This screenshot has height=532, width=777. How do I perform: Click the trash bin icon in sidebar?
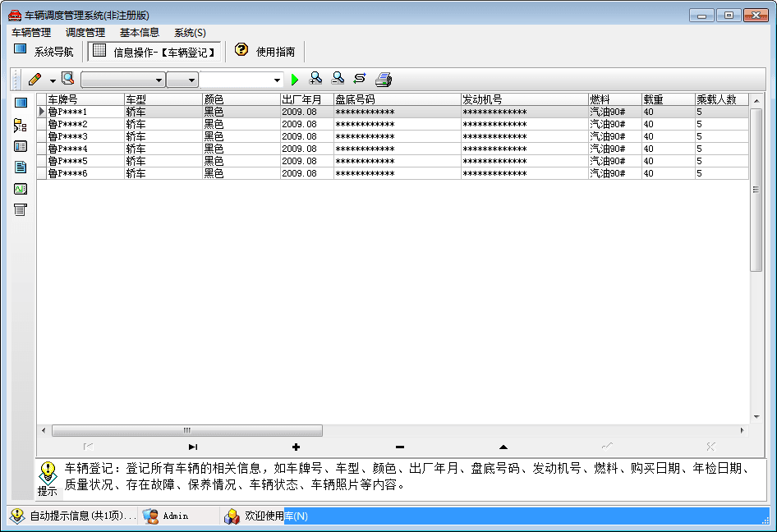(21, 210)
